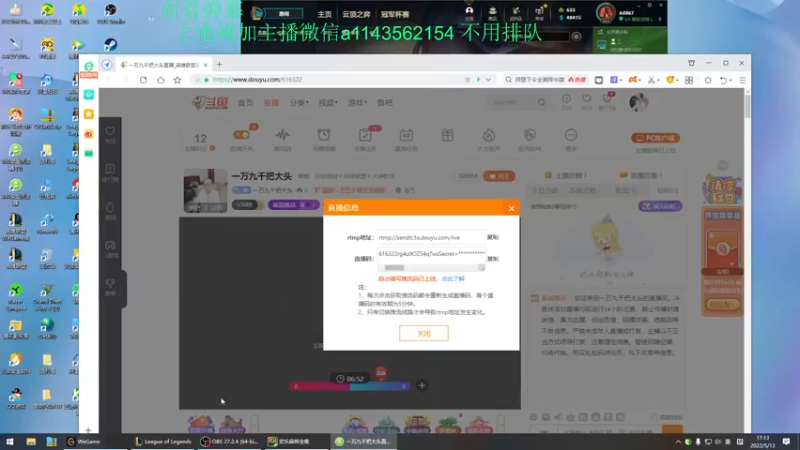Open the AD 酬勤任务 icon

[x=406, y=135]
